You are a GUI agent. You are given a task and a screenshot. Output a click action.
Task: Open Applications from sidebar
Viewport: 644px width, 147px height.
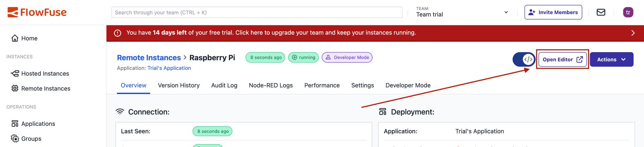pyautogui.click(x=38, y=124)
